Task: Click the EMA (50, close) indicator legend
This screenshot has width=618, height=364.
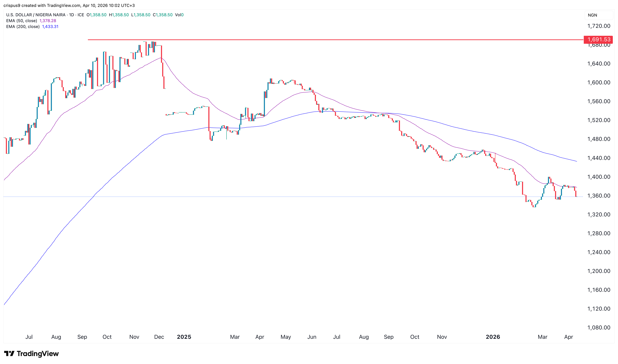Action: click(22, 21)
